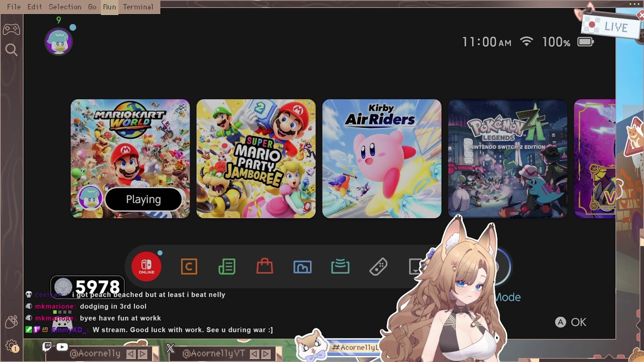Open the Selection menu

pyautogui.click(x=65, y=7)
